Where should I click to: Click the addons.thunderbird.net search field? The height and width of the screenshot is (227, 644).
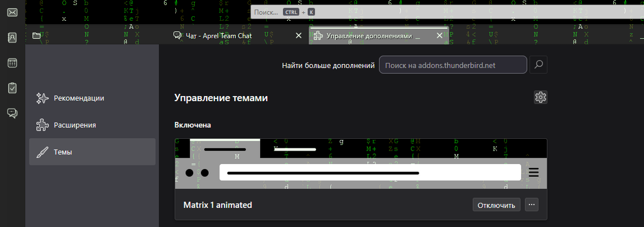pyautogui.click(x=453, y=65)
